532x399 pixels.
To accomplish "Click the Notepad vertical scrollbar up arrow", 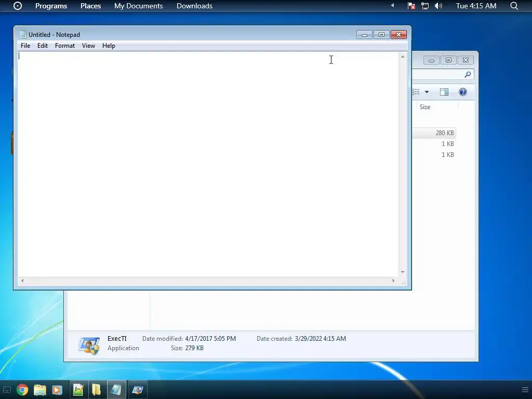I will (403, 57).
